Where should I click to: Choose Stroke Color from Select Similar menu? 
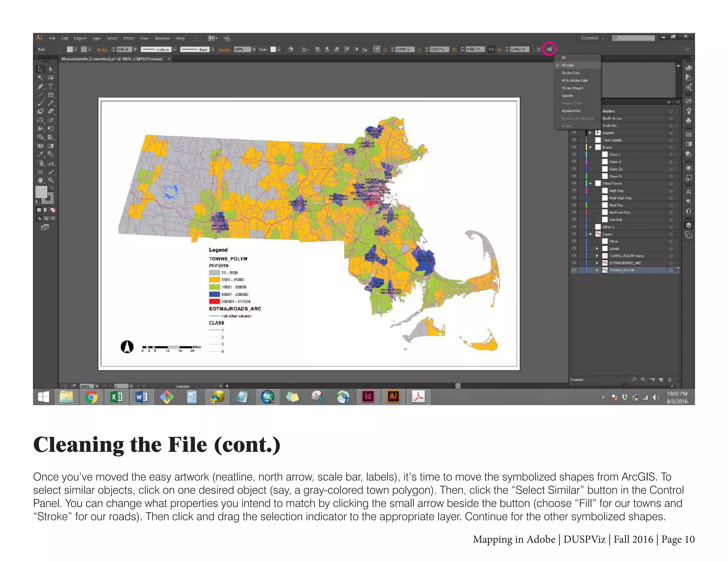point(578,73)
